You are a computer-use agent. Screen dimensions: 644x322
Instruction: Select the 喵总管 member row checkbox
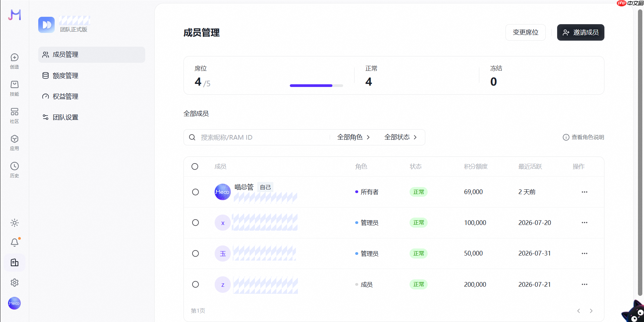[196, 192]
